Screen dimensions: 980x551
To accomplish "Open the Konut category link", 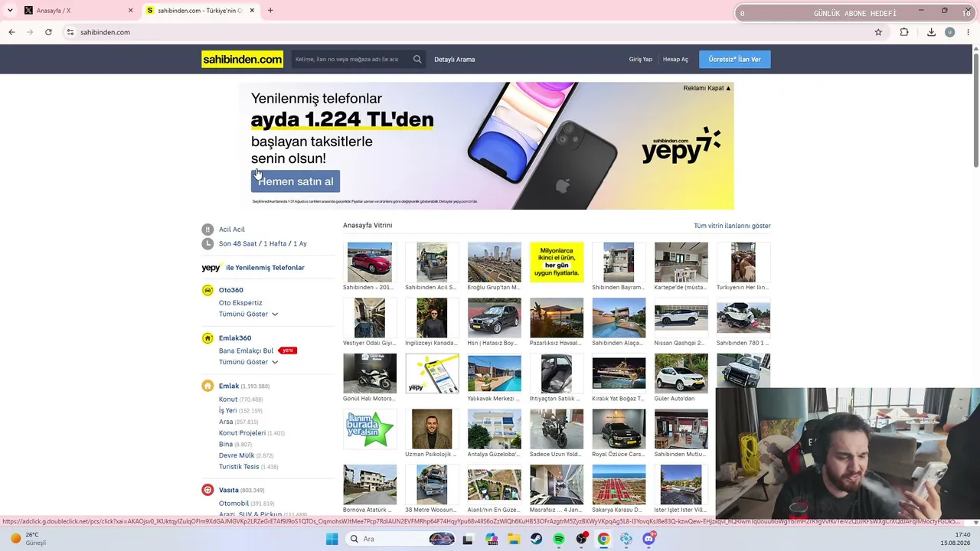I will tap(228, 399).
